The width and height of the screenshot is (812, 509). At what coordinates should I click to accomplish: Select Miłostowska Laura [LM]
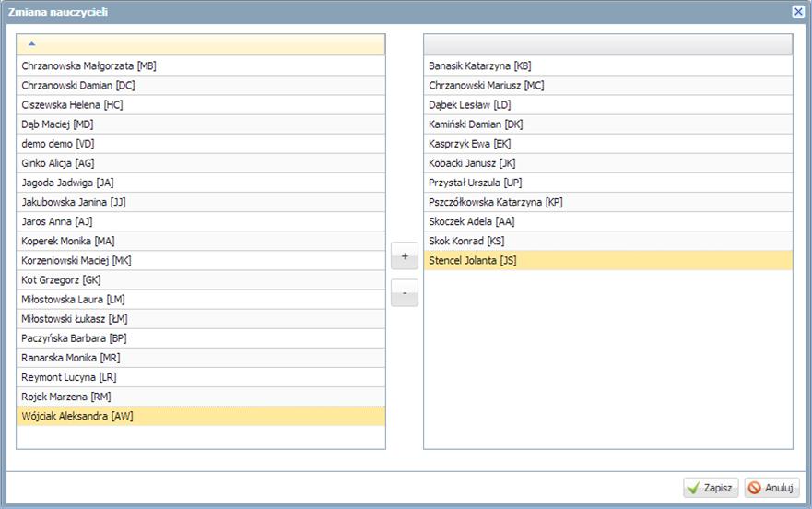point(201,299)
